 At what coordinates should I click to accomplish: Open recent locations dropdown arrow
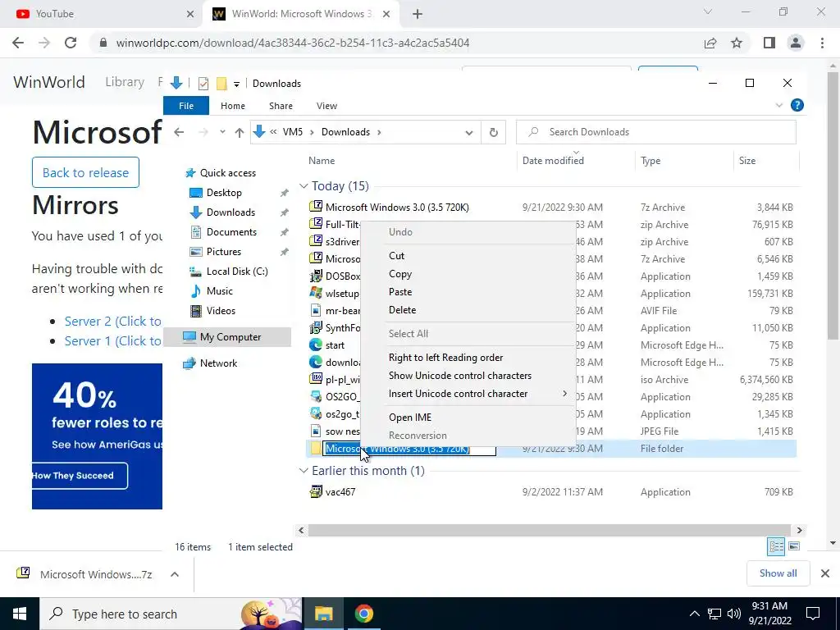coord(222,132)
